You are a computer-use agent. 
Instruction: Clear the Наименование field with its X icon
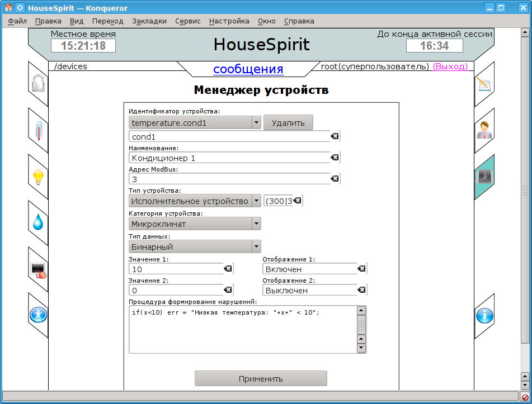[x=335, y=158]
